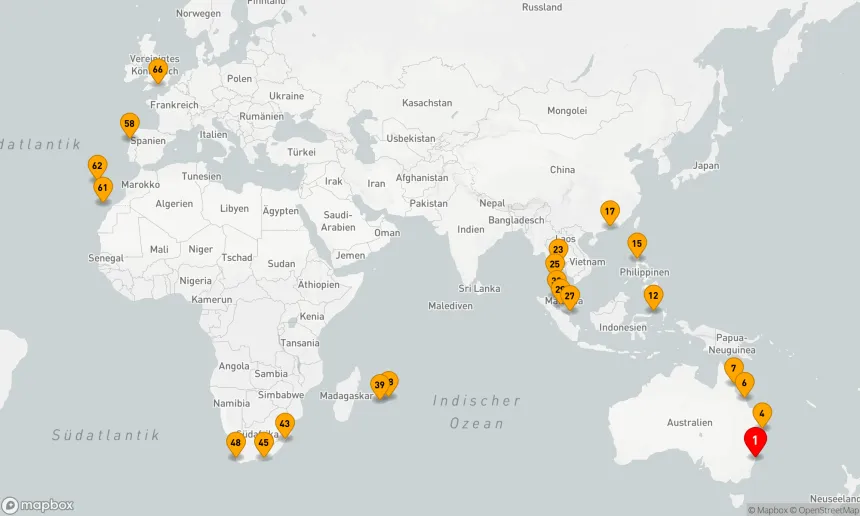Screen dimensions: 860x516
Task: Click the Frankreich country label
Action: point(174,105)
